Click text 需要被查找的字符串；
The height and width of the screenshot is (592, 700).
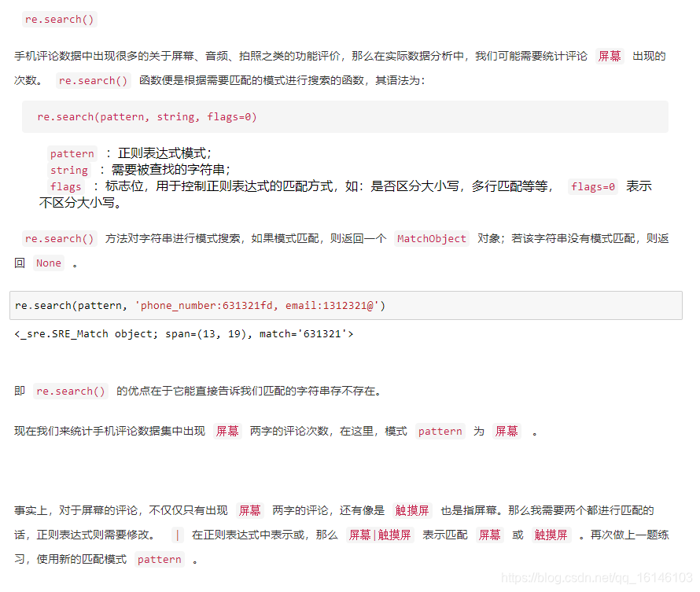click(x=171, y=170)
